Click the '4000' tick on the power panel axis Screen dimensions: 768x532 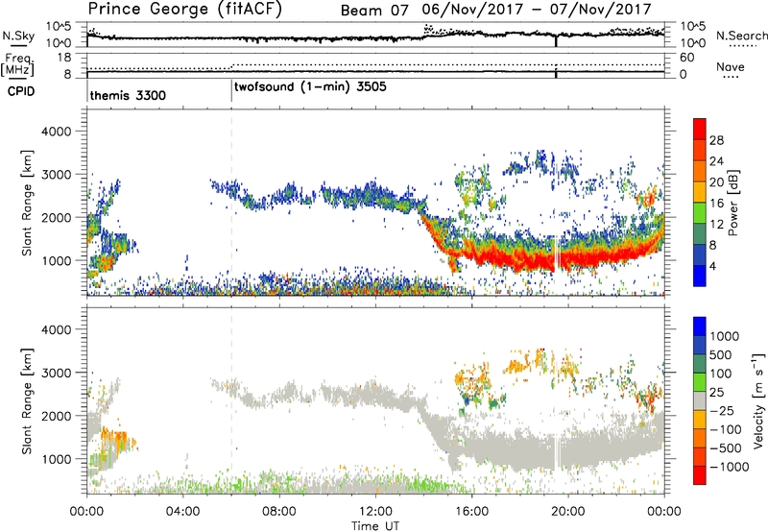point(56,132)
